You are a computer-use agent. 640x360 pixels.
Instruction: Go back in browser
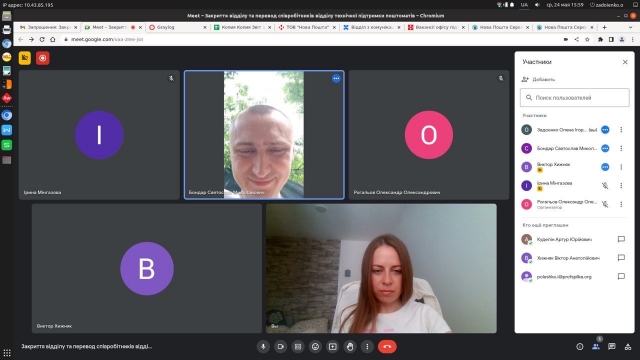click(21, 40)
